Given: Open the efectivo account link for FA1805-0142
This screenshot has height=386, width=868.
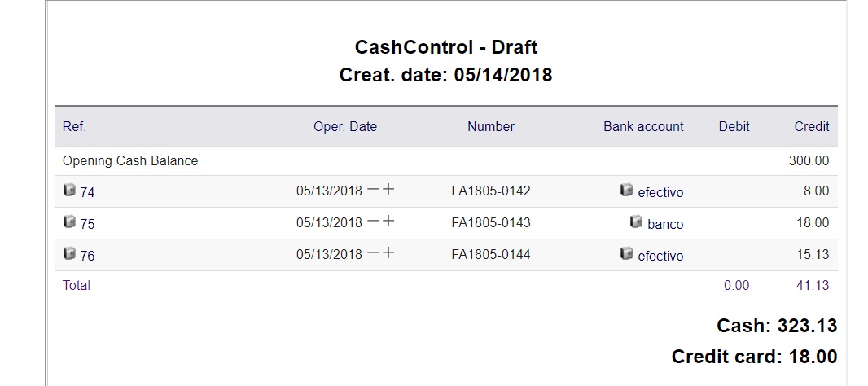Looking at the screenshot, I should click(x=660, y=193).
